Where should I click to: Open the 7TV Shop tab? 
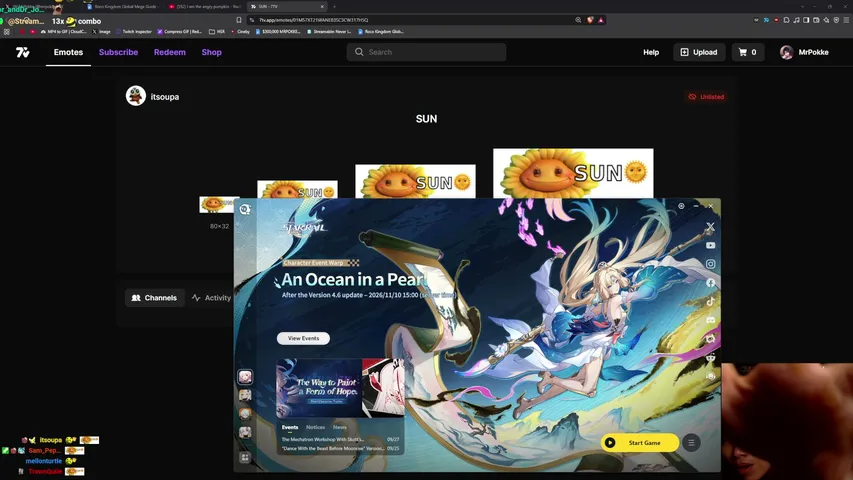tap(211, 52)
